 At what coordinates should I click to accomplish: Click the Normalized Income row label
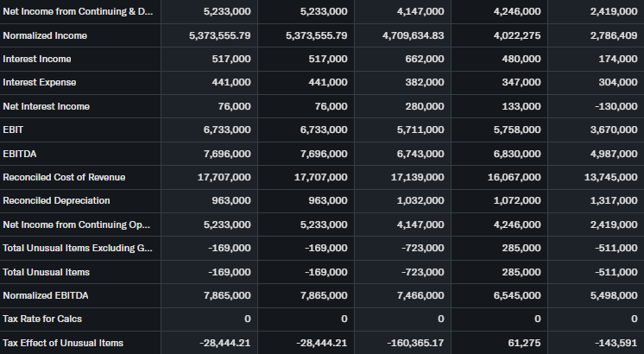pyautogui.click(x=45, y=35)
